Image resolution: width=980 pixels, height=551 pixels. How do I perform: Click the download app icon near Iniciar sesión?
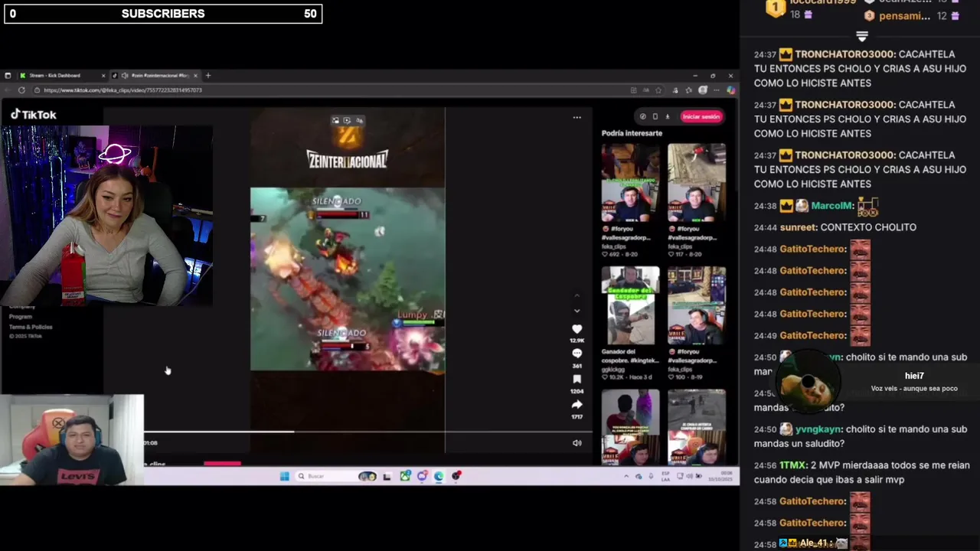point(667,116)
